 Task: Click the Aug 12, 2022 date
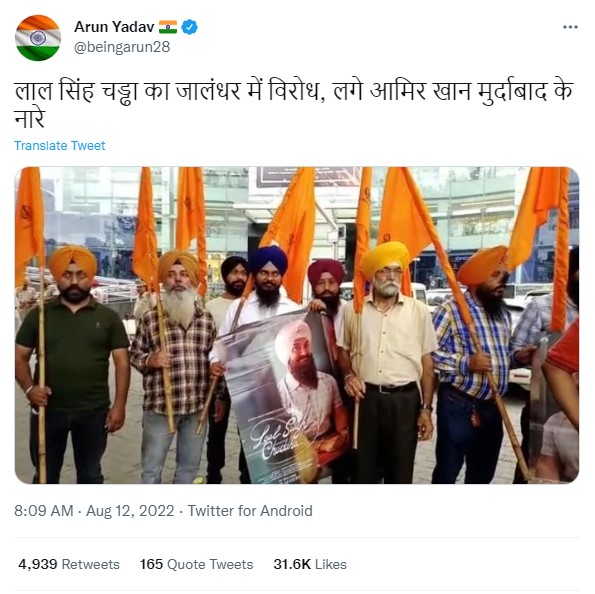(130, 511)
